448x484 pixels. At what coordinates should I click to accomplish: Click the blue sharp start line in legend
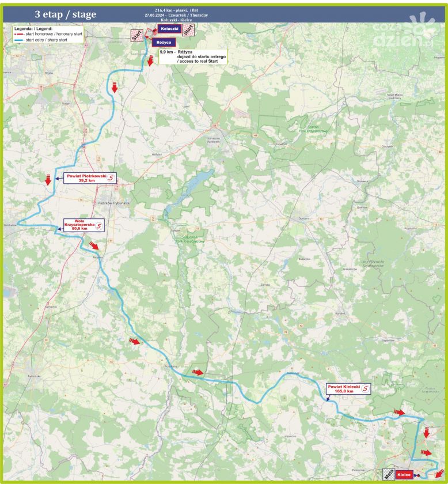(20, 40)
